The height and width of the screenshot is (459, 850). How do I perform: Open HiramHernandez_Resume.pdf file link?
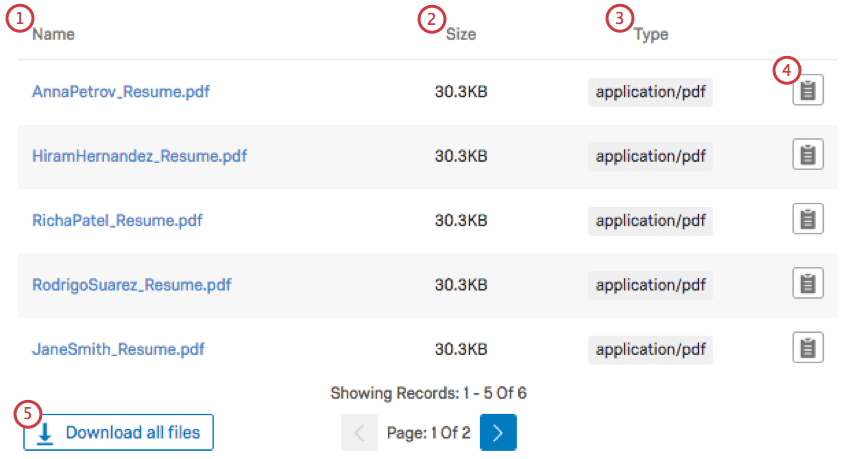[x=139, y=156]
